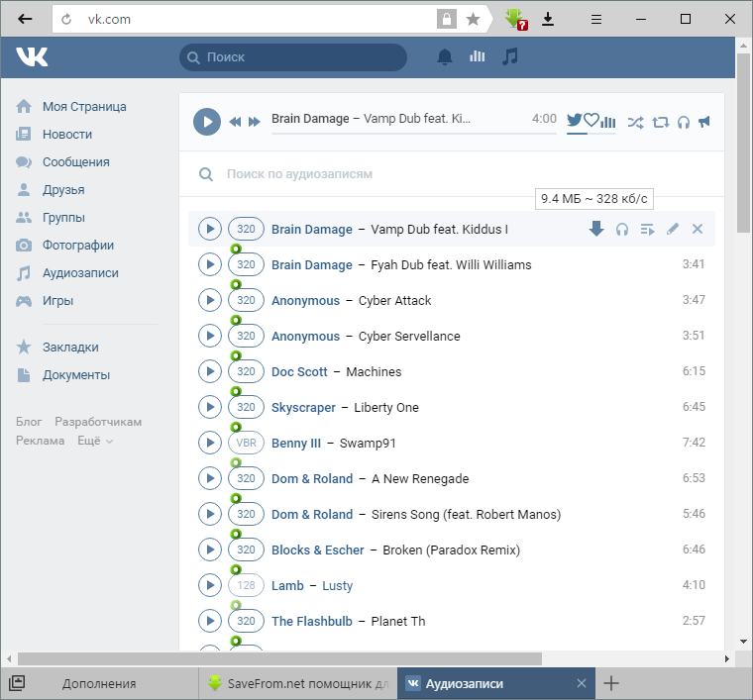Click the Поиск по аудиозаписям field
Viewport: 753px width, 700px height.
pyautogui.click(x=452, y=173)
